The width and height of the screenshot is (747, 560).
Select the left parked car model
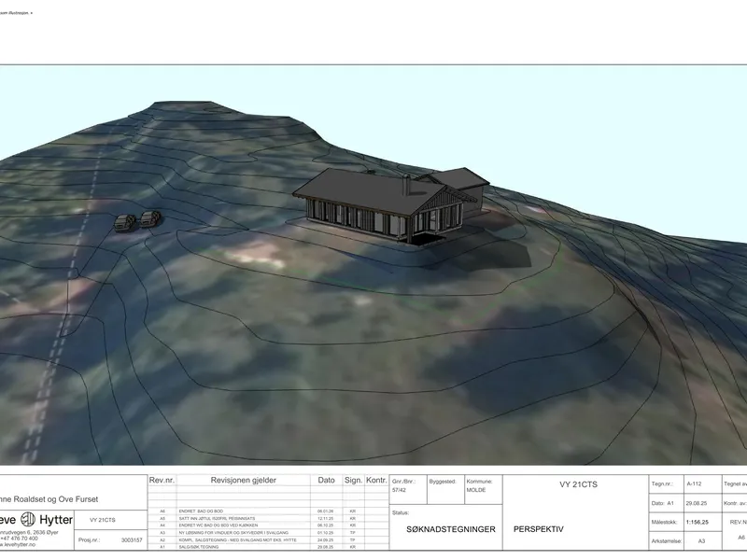(125, 223)
